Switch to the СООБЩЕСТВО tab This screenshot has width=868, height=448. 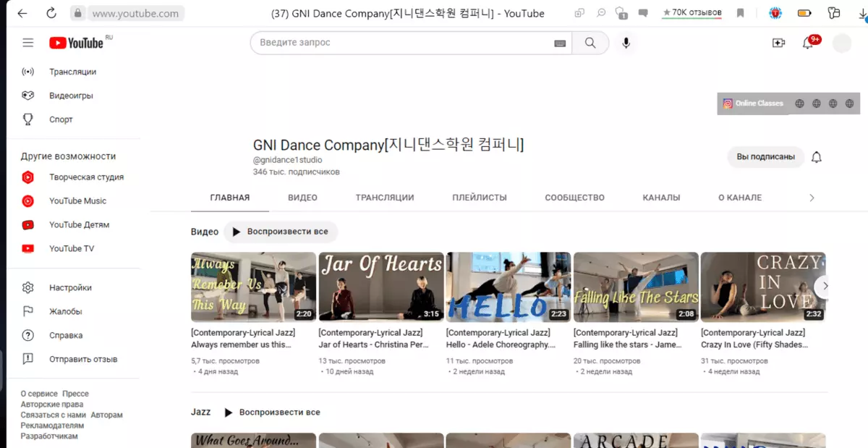[x=575, y=198]
